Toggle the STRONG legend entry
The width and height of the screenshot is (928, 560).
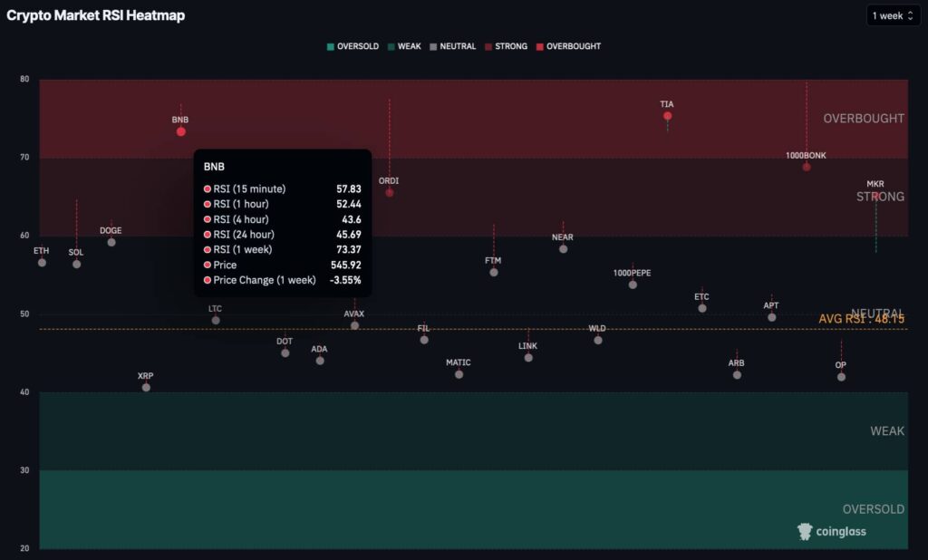(506, 46)
